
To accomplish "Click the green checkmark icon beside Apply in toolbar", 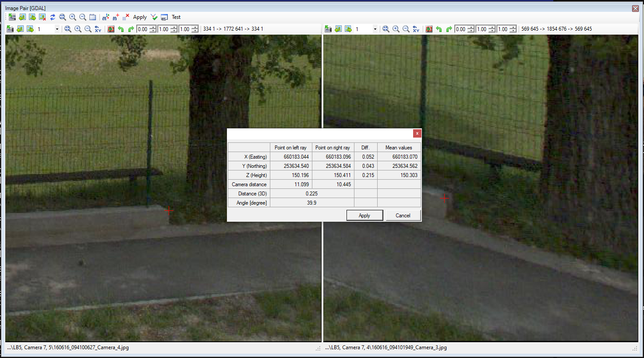I will [x=154, y=17].
